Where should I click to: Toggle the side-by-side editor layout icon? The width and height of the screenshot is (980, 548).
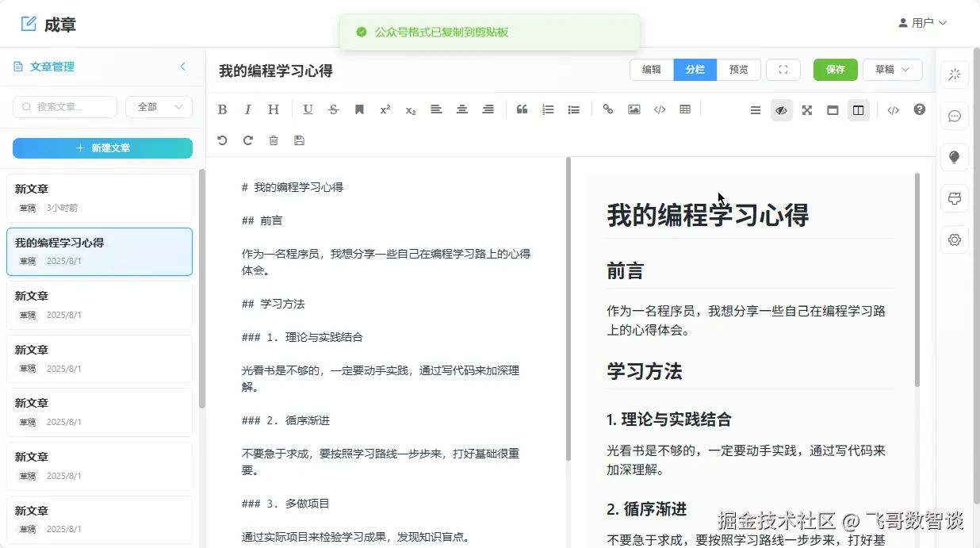pyautogui.click(x=858, y=110)
